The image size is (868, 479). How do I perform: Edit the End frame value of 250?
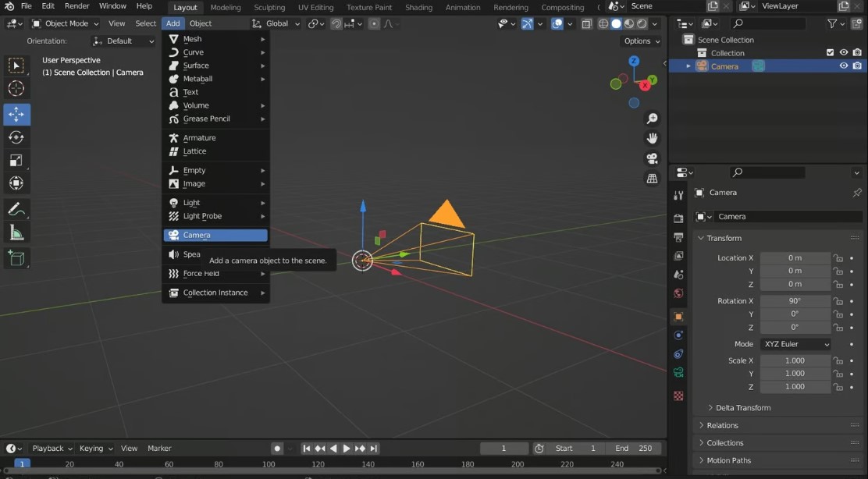[x=634, y=448]
